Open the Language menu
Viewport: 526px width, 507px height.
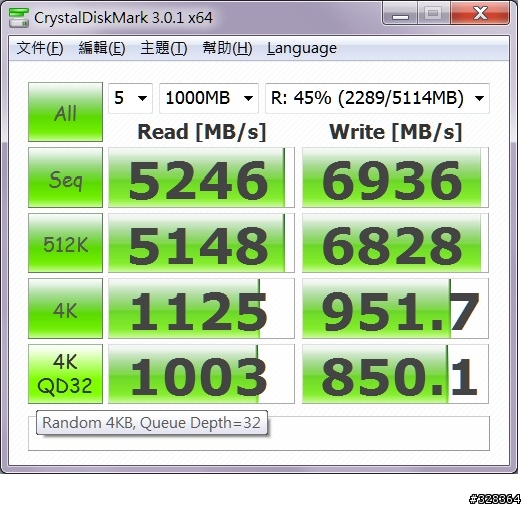pos(302,48)
